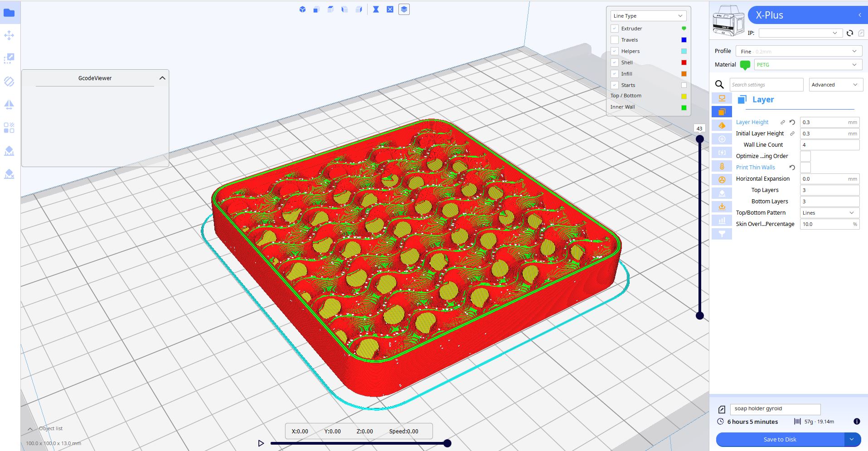Toggle the Print Thin Walls checkbox

(805, 168)
